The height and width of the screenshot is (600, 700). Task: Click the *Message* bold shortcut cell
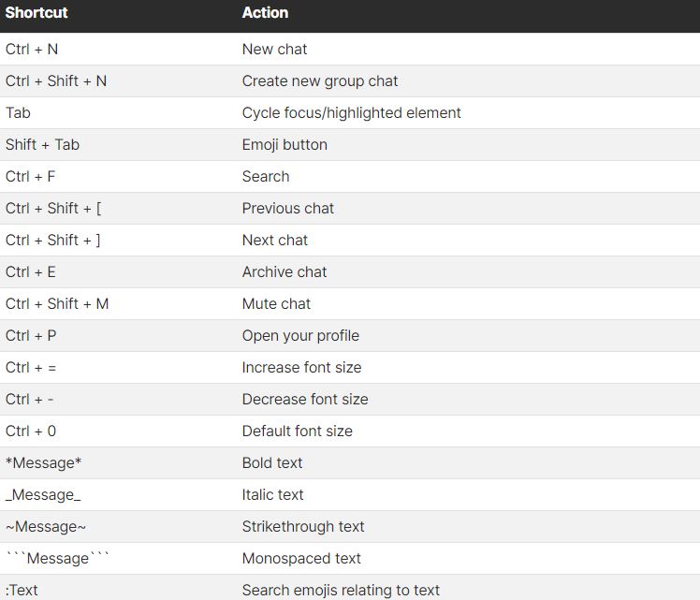pos(43,462)
